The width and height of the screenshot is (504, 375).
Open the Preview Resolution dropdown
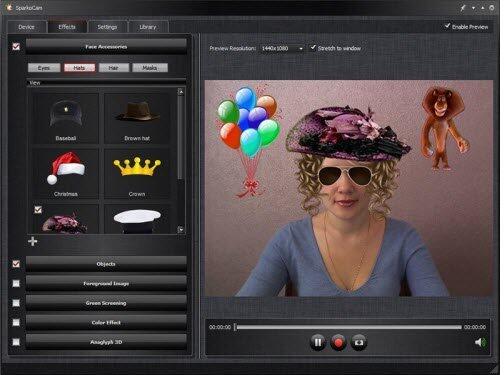coord(281,49)
